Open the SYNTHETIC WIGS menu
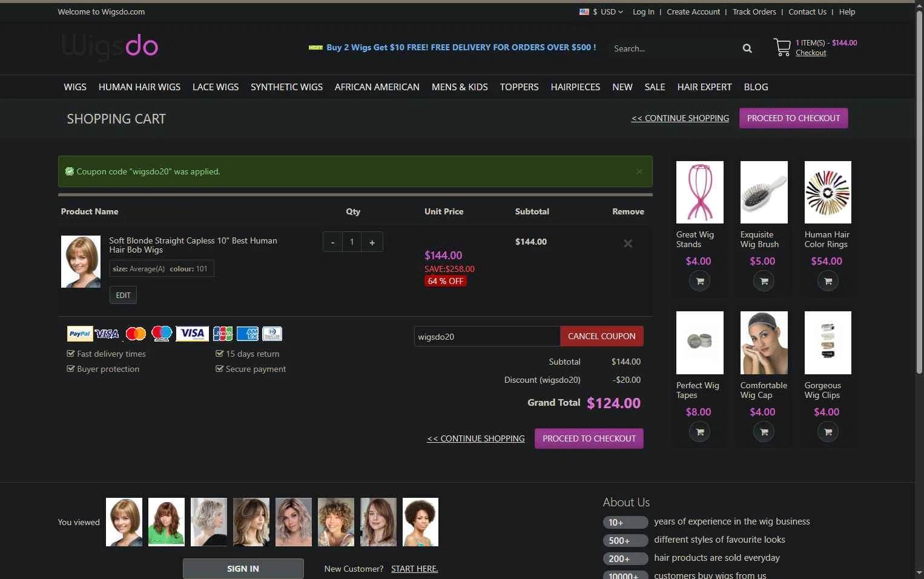This screenshot has height=579, width=924. [286, 87]
